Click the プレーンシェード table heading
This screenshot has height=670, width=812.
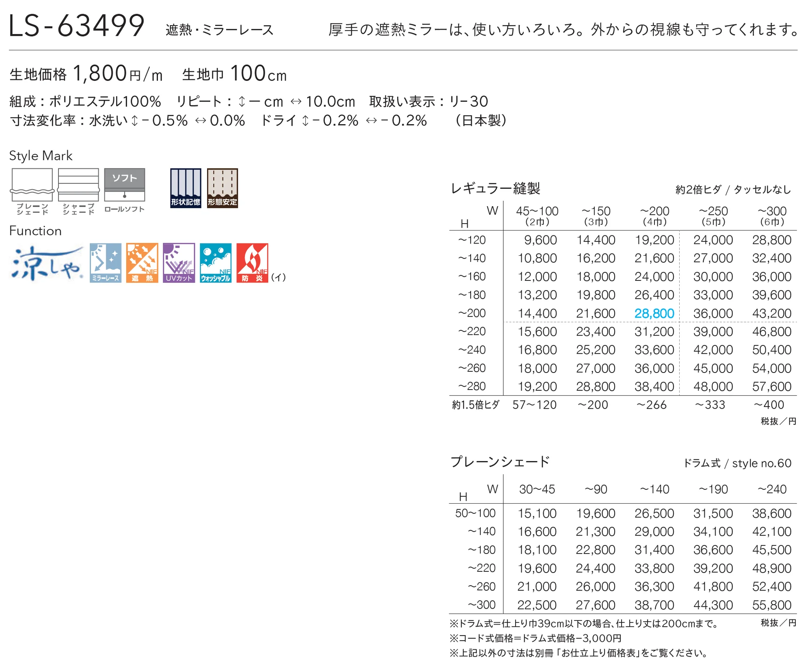(500, 462)
